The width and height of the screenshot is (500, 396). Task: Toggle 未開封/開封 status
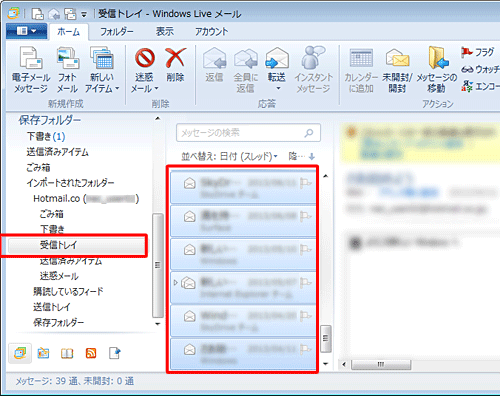[397, 69]
